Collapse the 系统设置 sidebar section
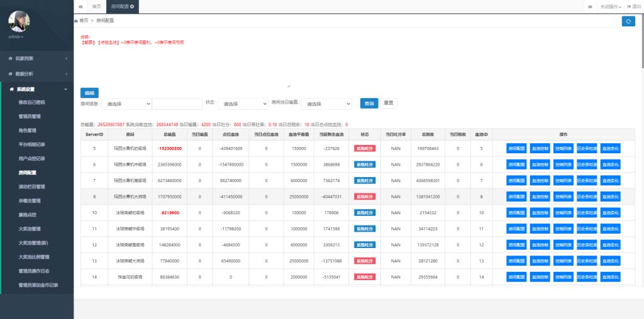This screenshot has width=644, height=319. pos(36,89)
